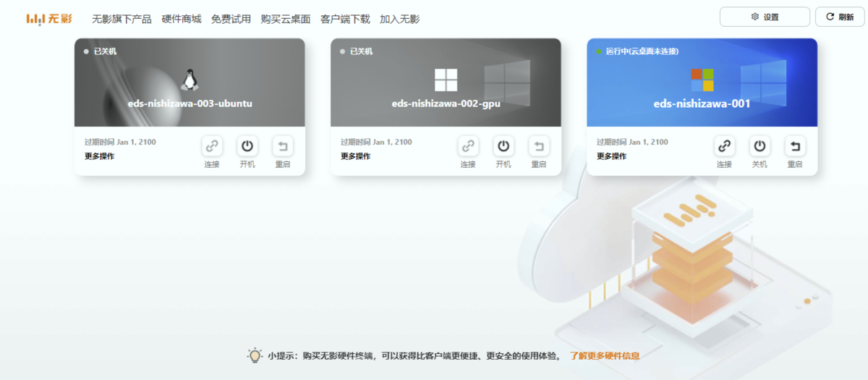This screenshot has height=380, width=868.
Task: Connect to eds-nishizawa-001 desktop
Action: 724,146
